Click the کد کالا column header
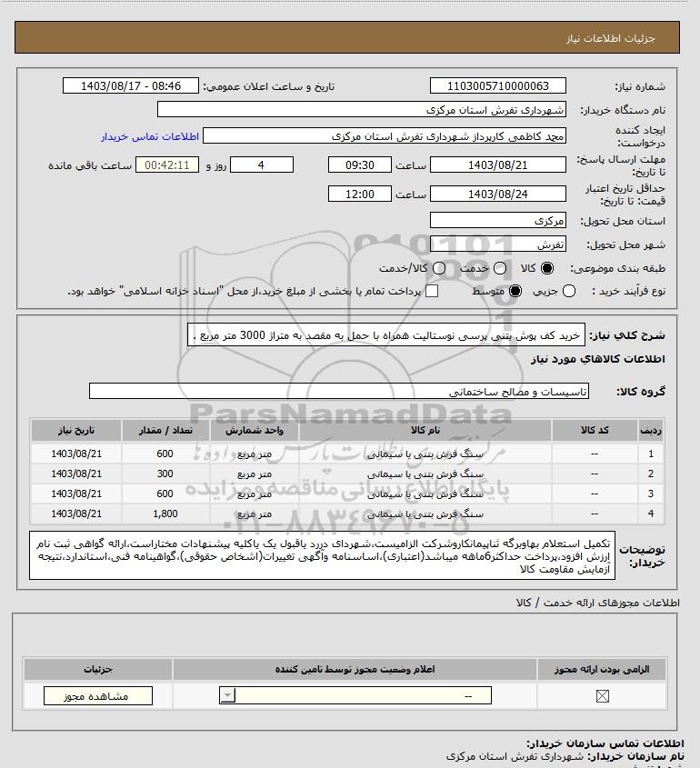 click(595, 430)
